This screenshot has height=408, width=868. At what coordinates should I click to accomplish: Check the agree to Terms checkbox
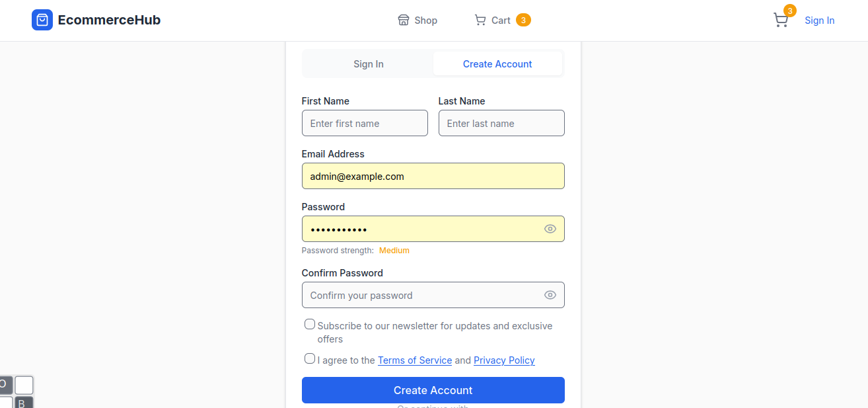310,358
